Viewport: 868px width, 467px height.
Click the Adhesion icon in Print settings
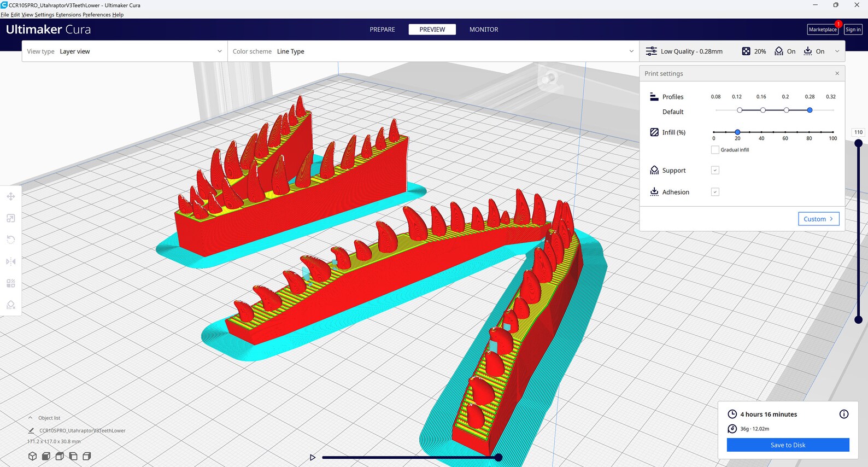pos(654,192)
